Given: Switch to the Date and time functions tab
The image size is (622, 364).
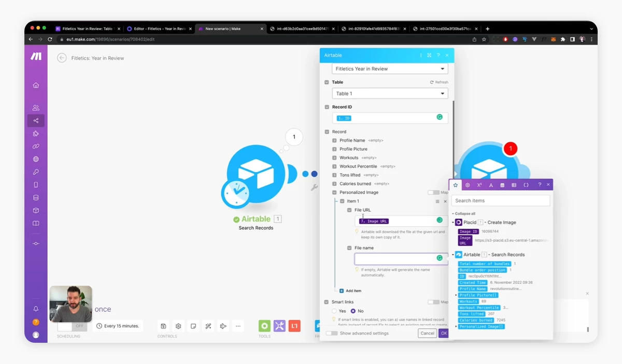Looking at the screenshot, I should click(x=502, y=185).
